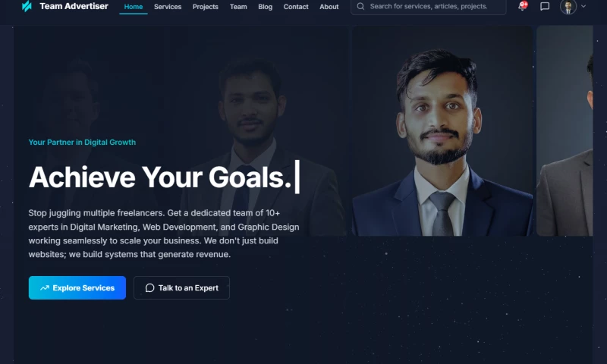Select the bearded man's portrait card

click(442, 130)
